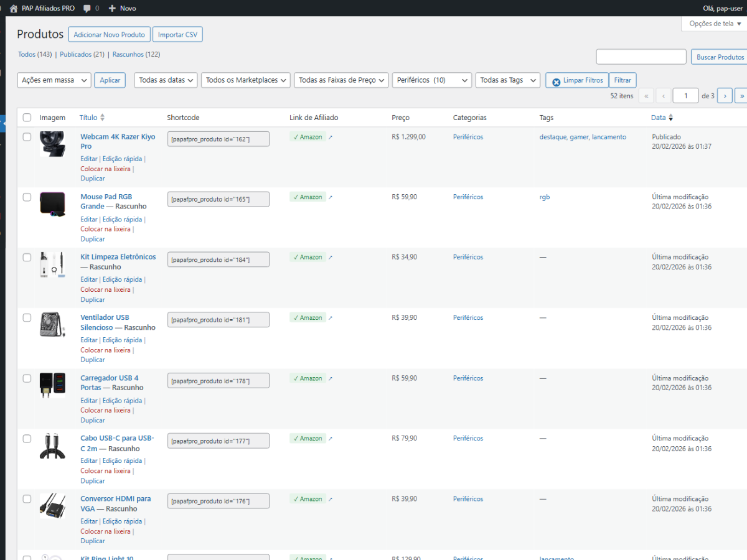This screenshot has width=747, height=560.
Task: Check the Webcam 4K Razer Kiyo Pro row
Action: (x=27, y=136)
